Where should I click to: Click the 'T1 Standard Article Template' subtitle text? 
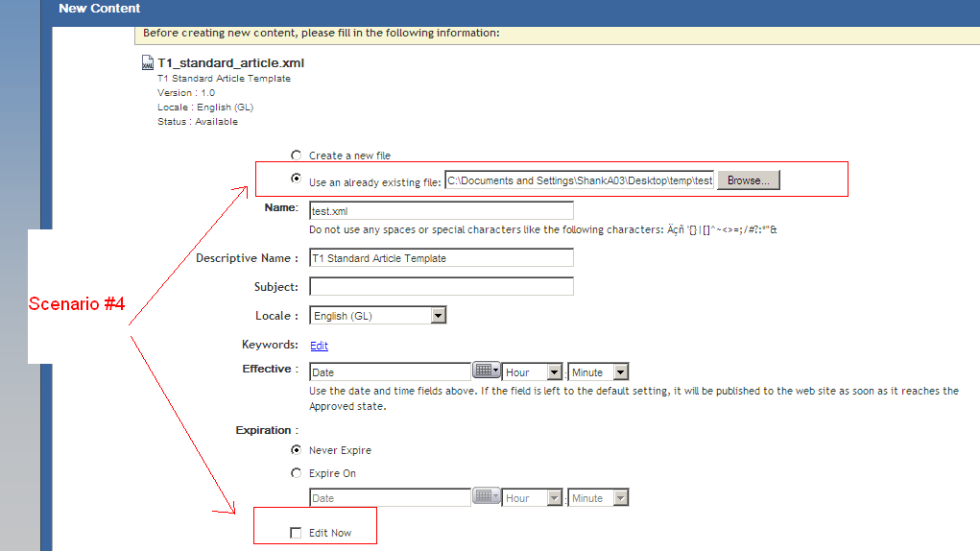(224, 78)
